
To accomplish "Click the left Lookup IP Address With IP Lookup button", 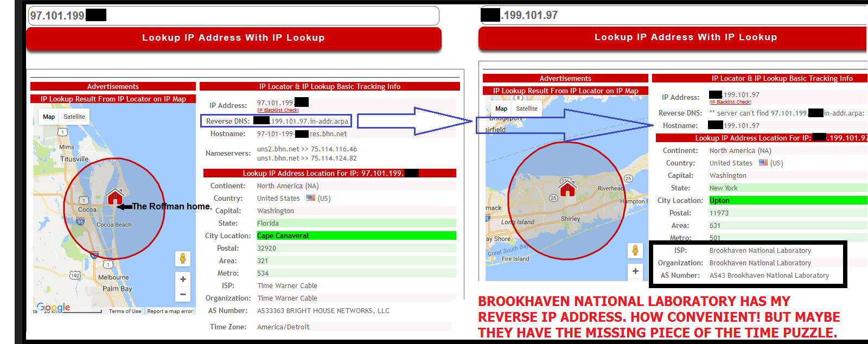I will coord(234,38).
